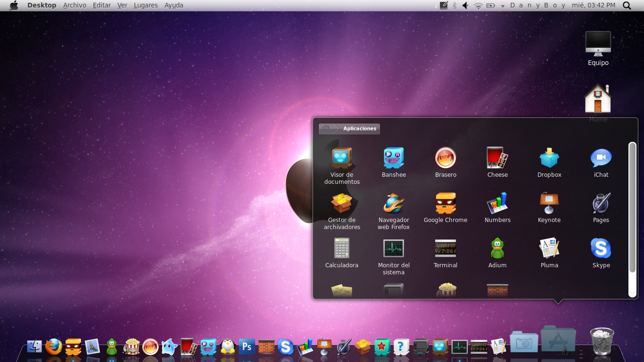
Task: Open the Wi-Fi network indicator
Action: 479,5
